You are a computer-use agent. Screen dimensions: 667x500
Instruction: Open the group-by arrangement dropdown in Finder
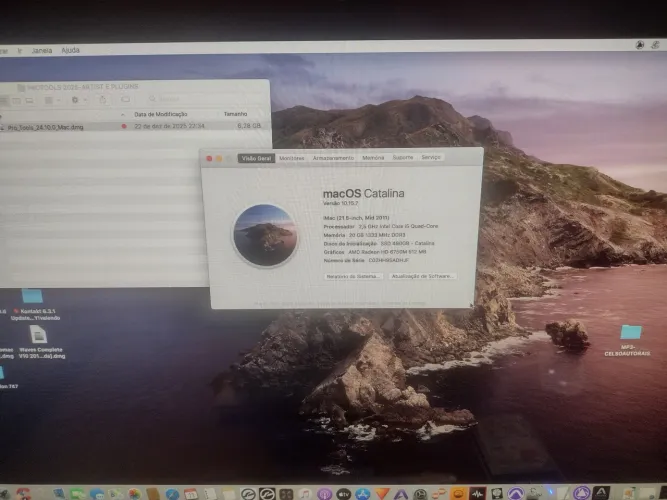(x=53, y=100)
